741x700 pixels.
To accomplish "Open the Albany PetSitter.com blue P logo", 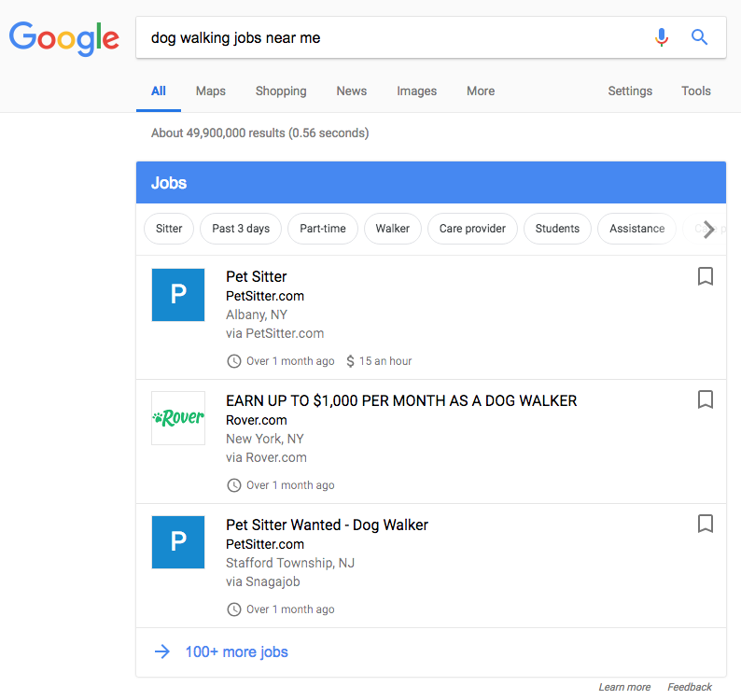I will (178, 295).
